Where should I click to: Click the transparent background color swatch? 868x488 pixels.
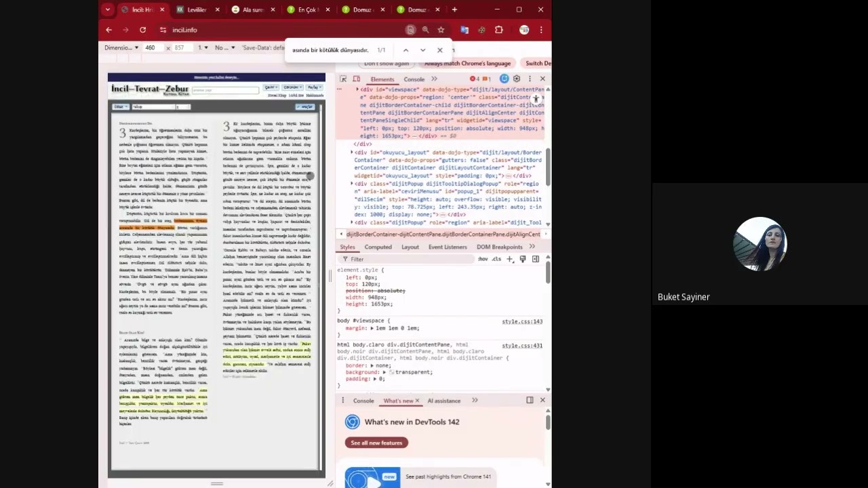(391, 372)
